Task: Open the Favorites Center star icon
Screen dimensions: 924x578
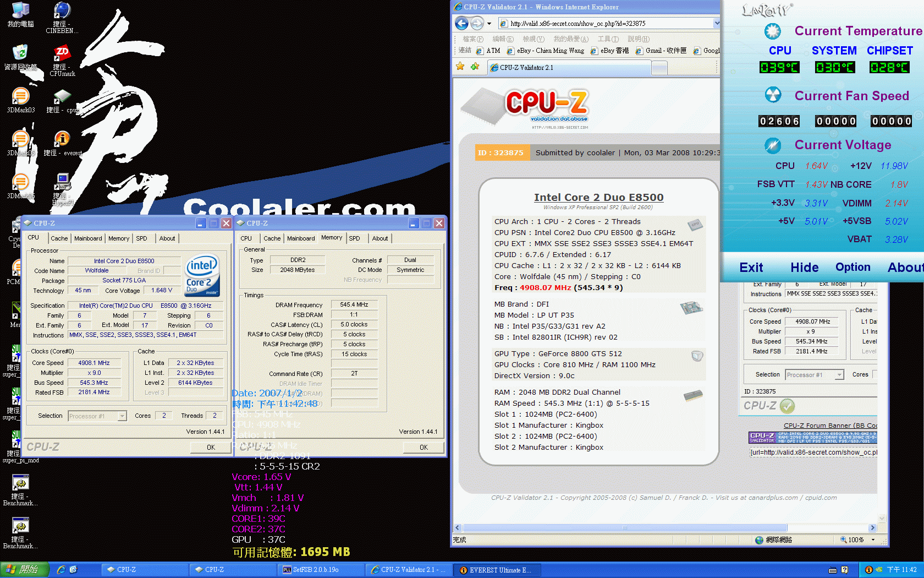Action: tap(460, 67)
